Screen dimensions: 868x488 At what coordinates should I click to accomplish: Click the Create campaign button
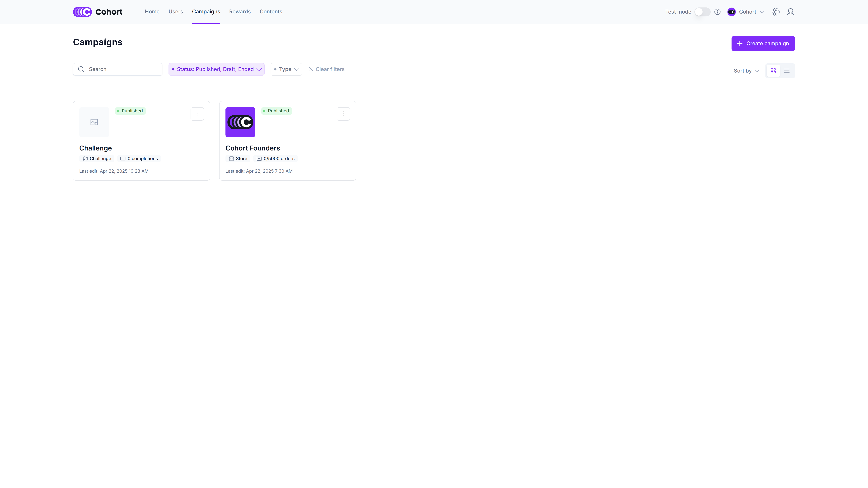point(763,43)
